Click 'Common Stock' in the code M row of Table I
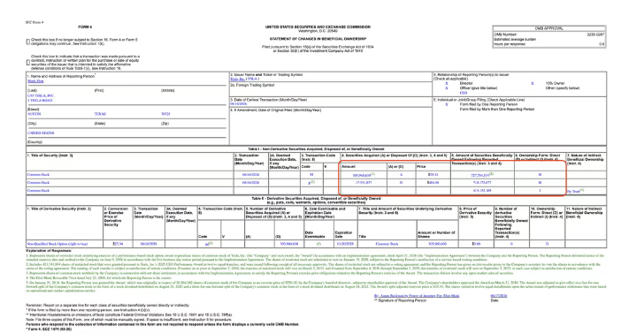Viewport: 644px width, 334px height. (38, 174)
